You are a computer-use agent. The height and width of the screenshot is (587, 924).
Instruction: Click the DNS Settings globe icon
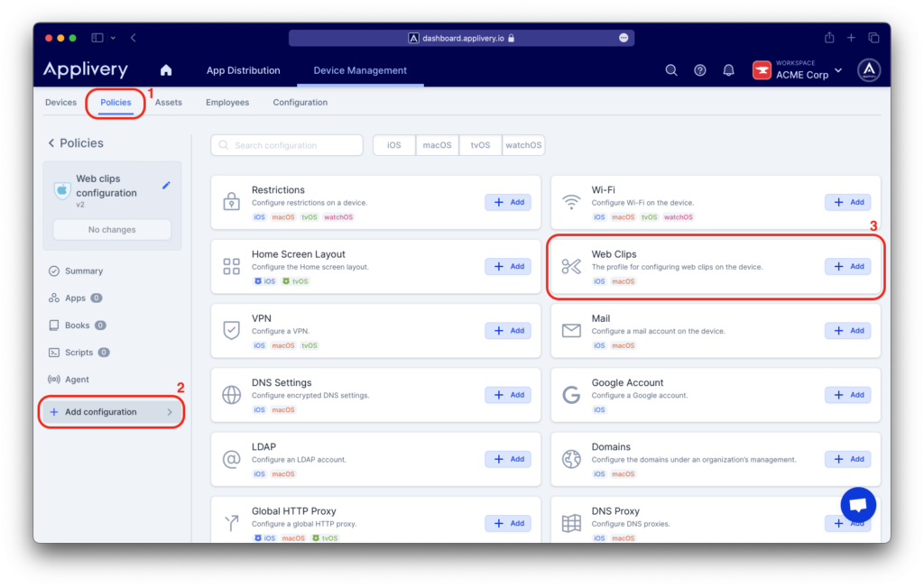232,394
